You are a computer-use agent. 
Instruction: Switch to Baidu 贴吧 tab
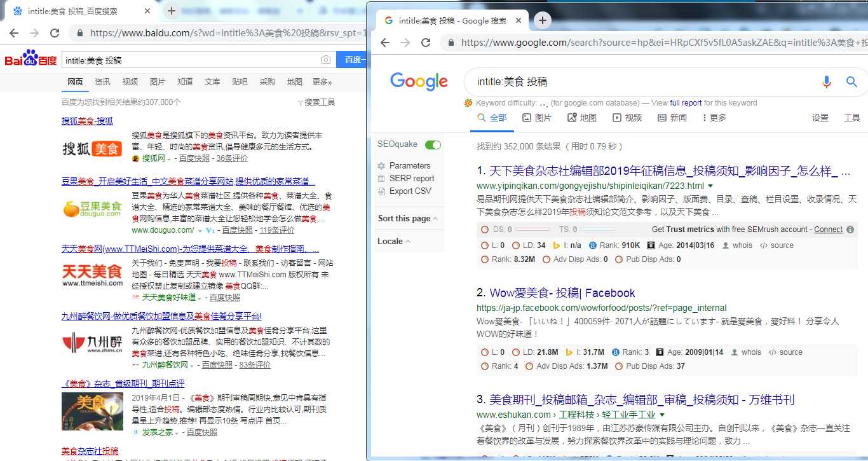point(240,82)
